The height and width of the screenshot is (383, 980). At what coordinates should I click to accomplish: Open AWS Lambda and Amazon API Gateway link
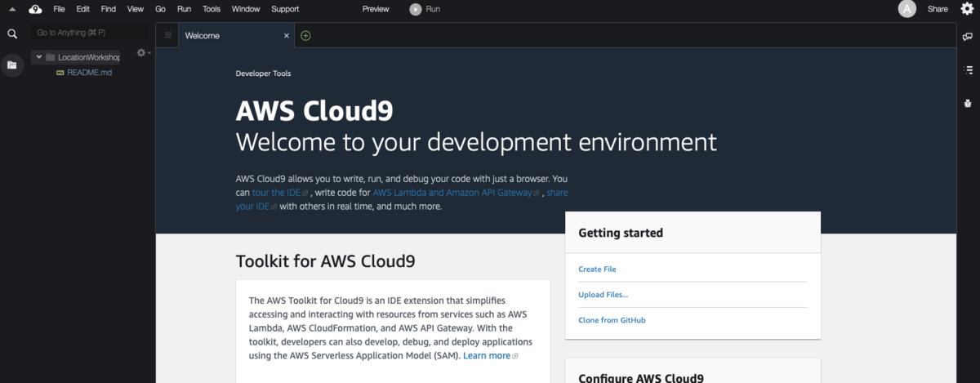tap(456, 193)
